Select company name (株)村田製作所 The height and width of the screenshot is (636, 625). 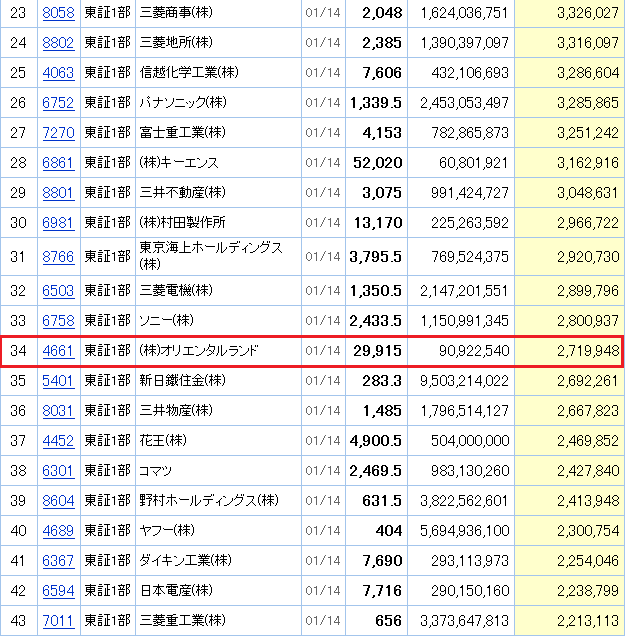click(x=183, y=222)
